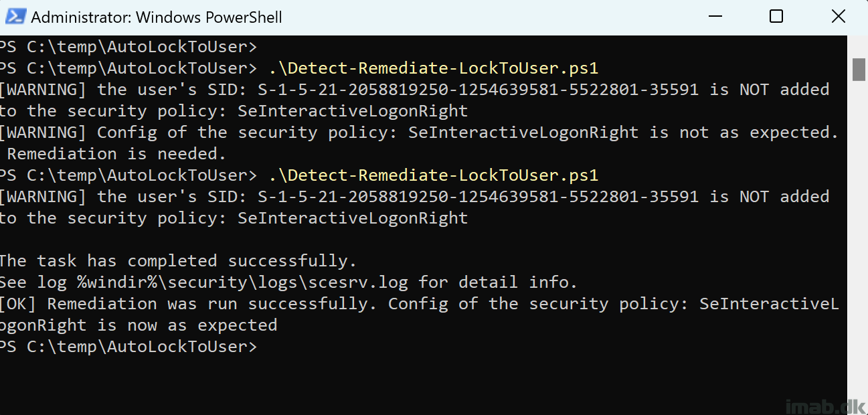This screenshot has width=868, height=415.
Task: Click the vertical scrollbar thumb
Action: click(858, 70)
